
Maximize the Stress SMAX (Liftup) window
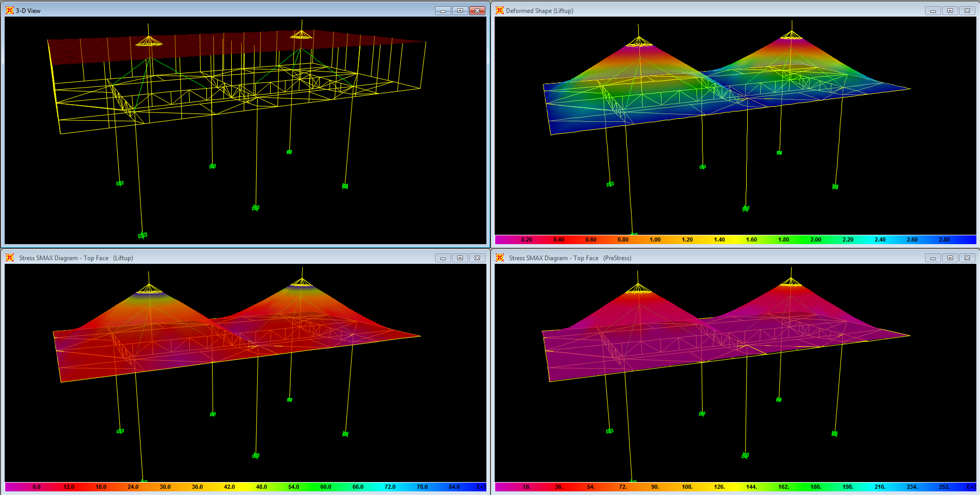tap(460, 258)
